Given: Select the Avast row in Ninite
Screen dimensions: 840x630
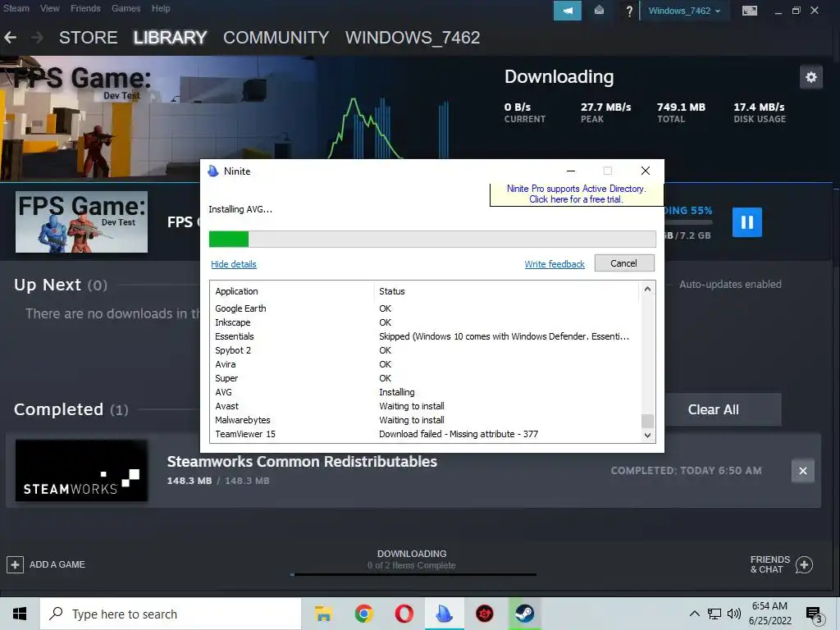Looking at the screenshot, I should (x=426, y=406).
